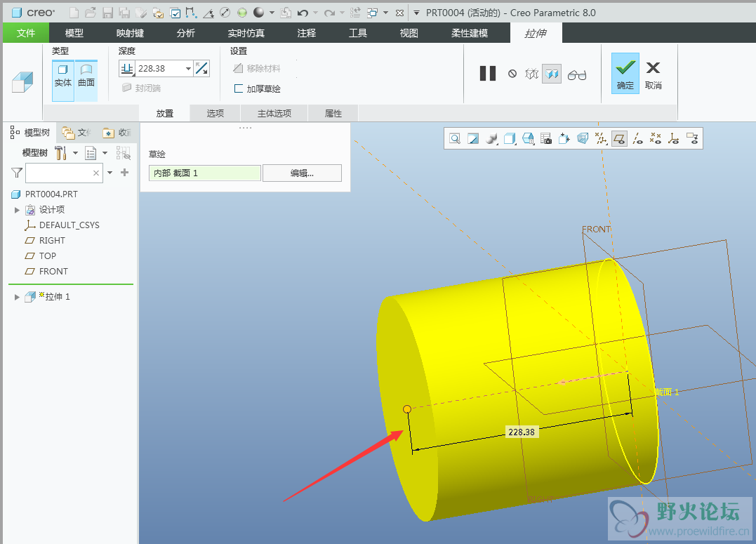Click the gray appearance sphere icon
The width and height of the screenshot is (756, 544).
(x=259, y=13)
